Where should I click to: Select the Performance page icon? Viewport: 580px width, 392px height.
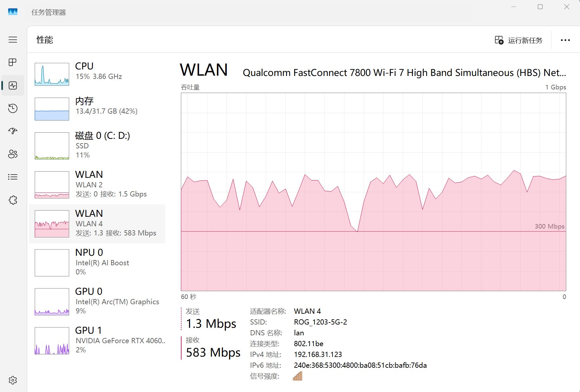coord(13,85)
